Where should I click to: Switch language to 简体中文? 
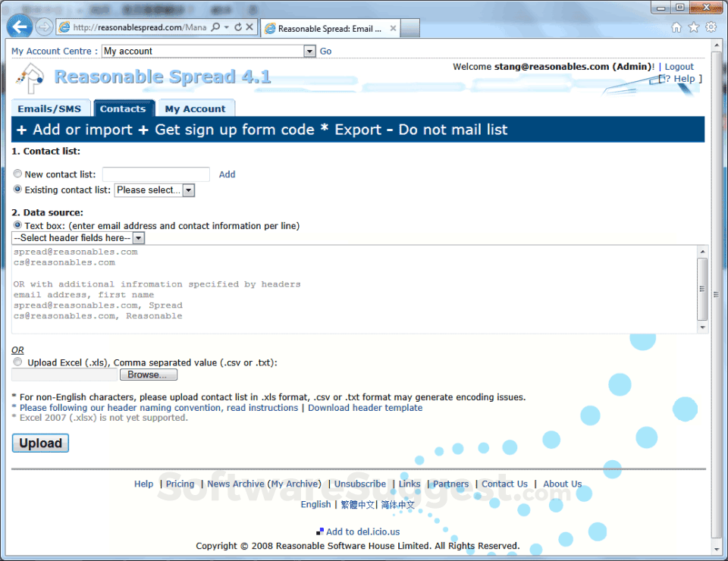point(398,504)
